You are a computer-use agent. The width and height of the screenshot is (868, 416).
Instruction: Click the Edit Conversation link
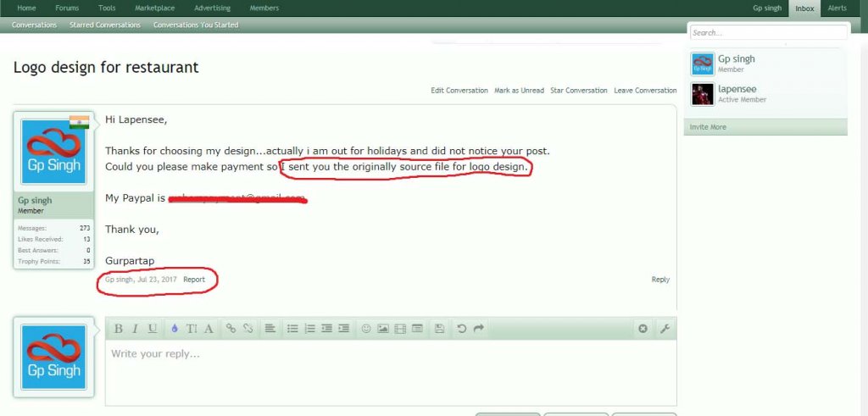(x=459, y=90)
